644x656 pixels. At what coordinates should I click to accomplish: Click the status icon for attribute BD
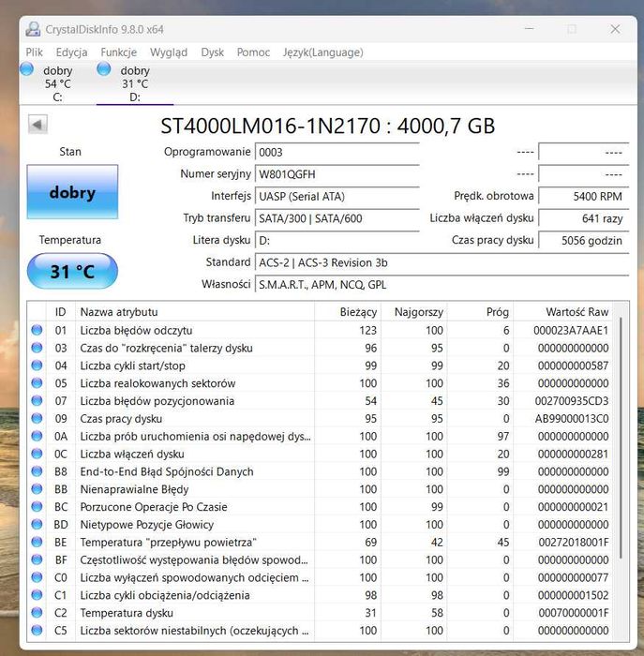pyautogui.click(x=37, y=524)
